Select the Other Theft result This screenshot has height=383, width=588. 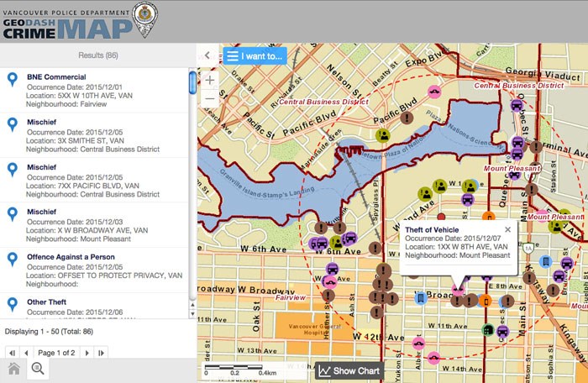pyautogui.click(x=94, y=307)
